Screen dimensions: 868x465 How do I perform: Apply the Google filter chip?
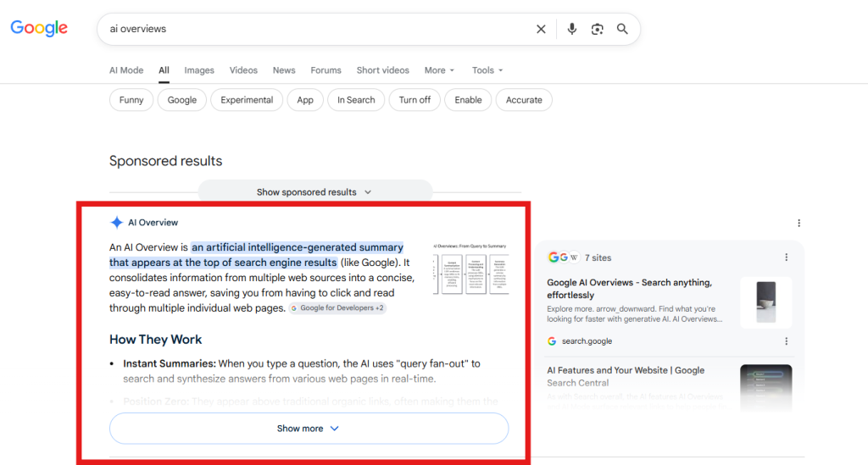point(182,100)
